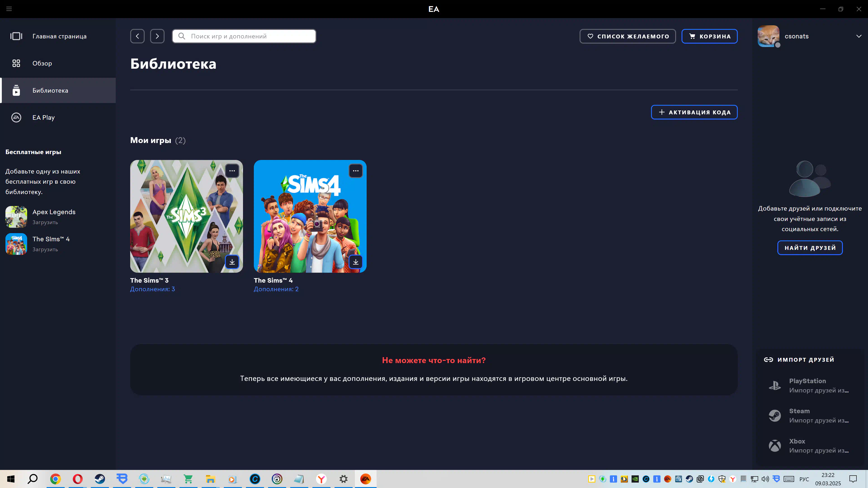
Task: Open Дополнения: 3 link under The Sims 3
Action: pyautogui.click(x=153, y=289)
